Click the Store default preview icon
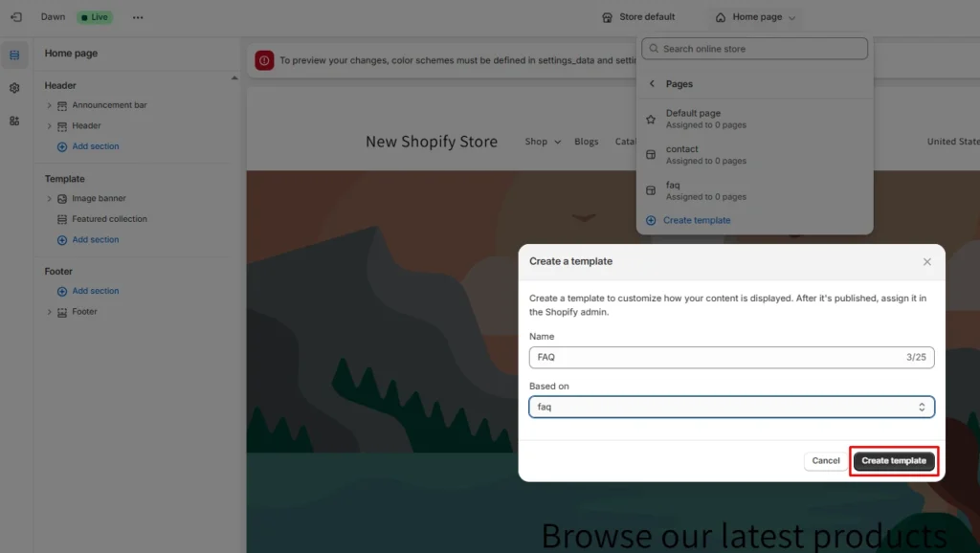 607,16
